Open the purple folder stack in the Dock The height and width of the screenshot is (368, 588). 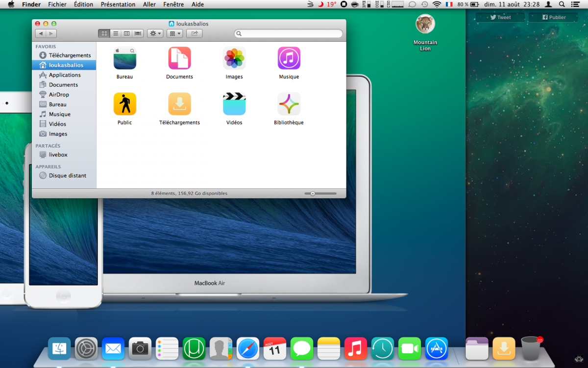[477, 349]
